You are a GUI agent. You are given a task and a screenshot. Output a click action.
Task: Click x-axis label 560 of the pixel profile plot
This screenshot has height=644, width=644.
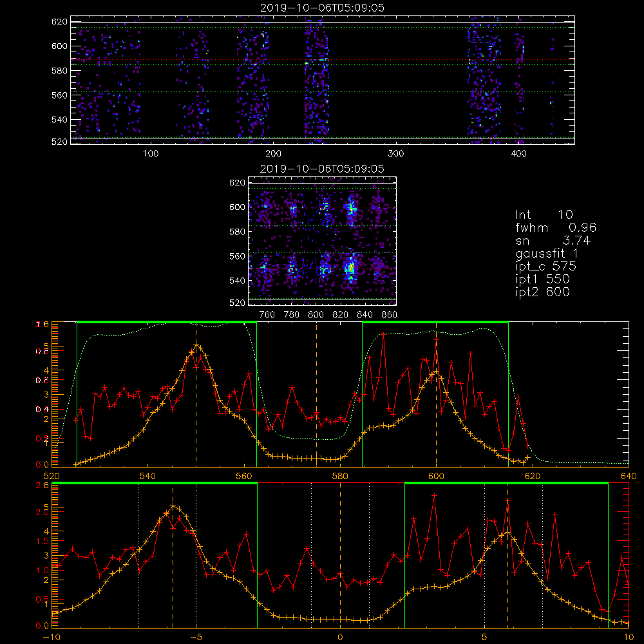tap(244, 477)
